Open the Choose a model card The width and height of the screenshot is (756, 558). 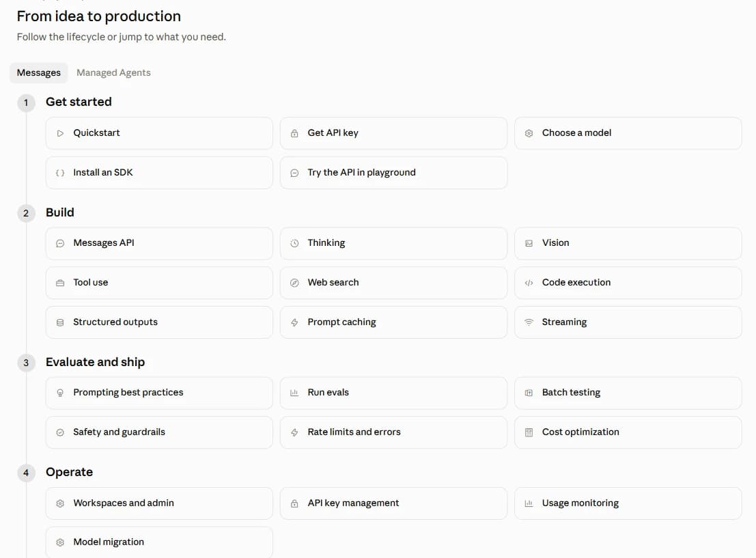(x=628, y=133)
